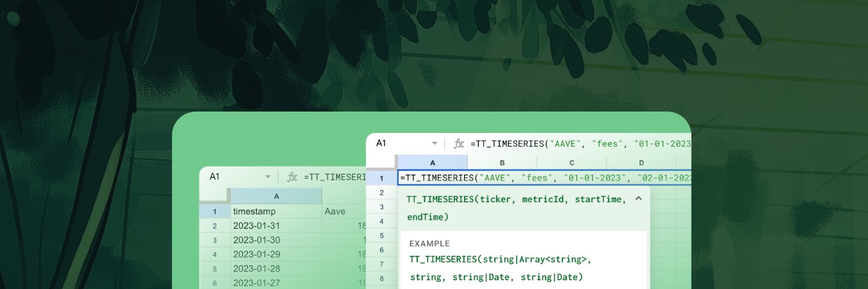Select row 7 header in the front sheet
Image resolution: width=868 pixels, height=289 pixels.
pyautogui.click(x=381, y=264)
